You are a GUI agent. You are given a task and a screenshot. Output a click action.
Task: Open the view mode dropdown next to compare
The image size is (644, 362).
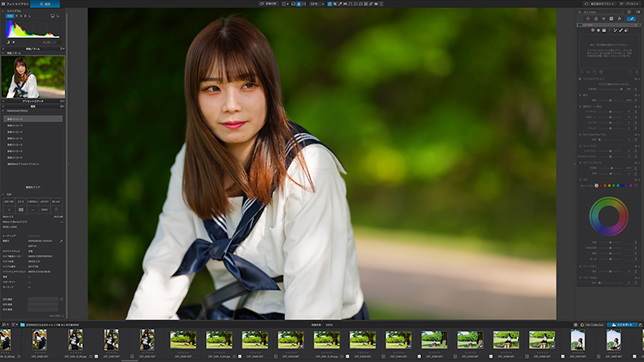coord(285,4)
